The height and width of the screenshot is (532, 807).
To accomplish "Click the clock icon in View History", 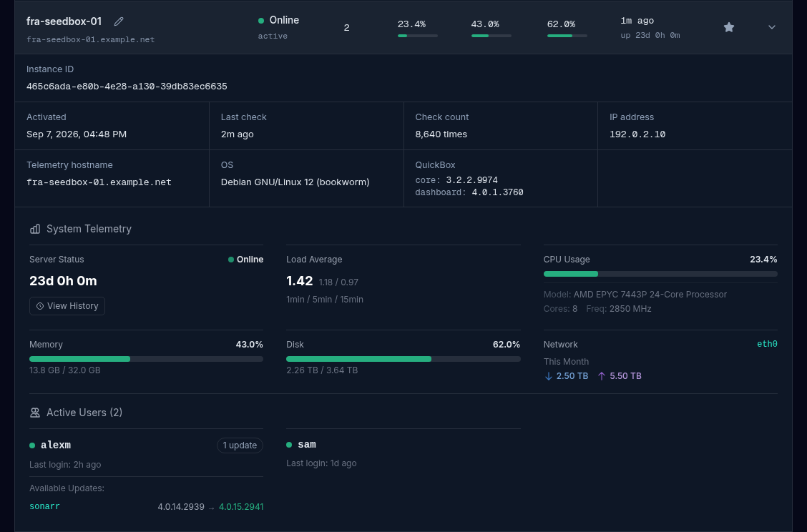I will (40, 306).
